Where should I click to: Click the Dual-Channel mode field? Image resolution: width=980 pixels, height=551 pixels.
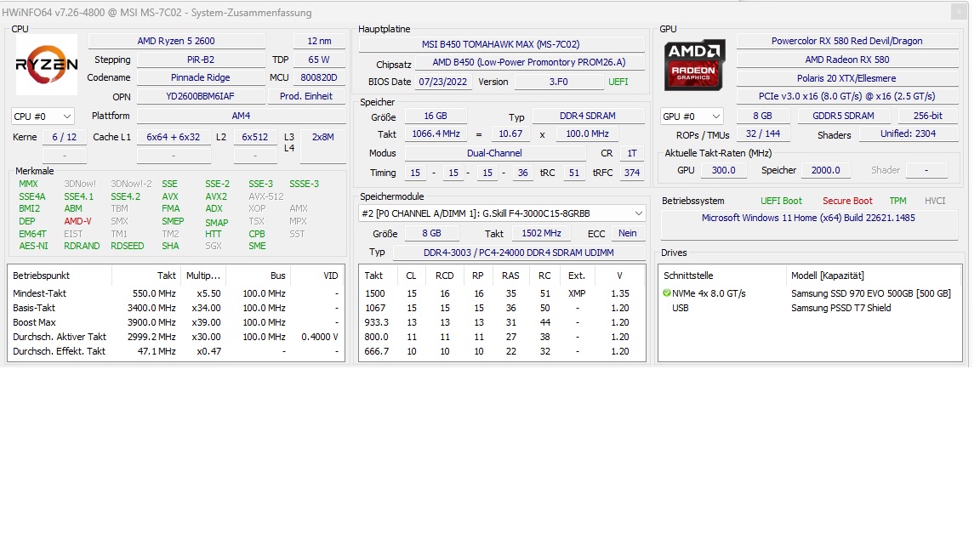[x=494, y=153]
